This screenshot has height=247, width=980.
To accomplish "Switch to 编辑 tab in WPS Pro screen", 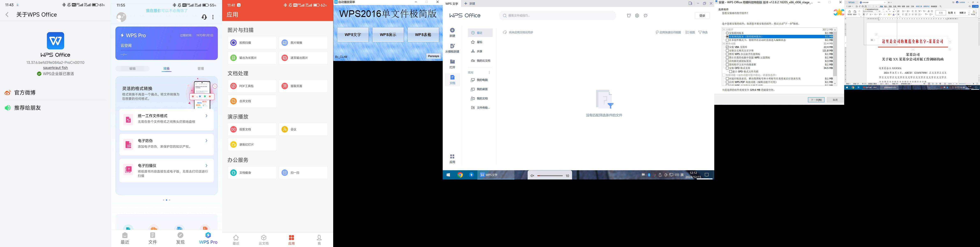I will (x=132, y=69).
